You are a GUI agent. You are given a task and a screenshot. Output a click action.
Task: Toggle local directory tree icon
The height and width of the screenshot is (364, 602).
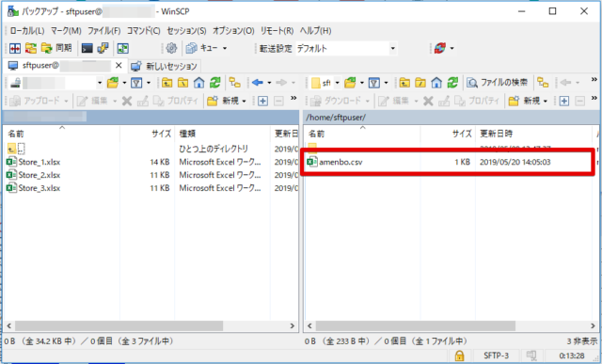point(234,83)
